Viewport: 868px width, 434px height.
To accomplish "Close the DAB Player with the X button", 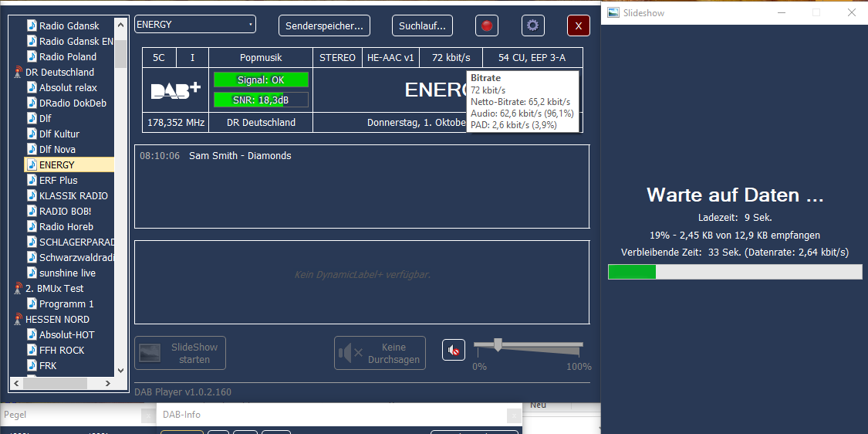I will coord(578,25).
